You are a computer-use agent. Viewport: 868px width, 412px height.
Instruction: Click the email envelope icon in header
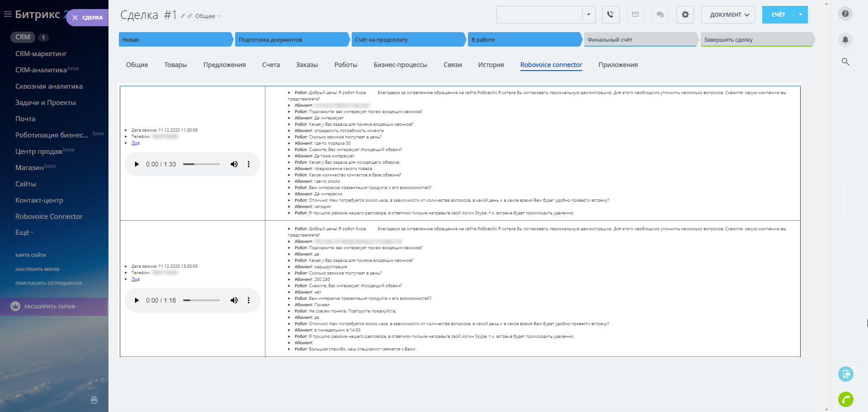coord(635,14)
